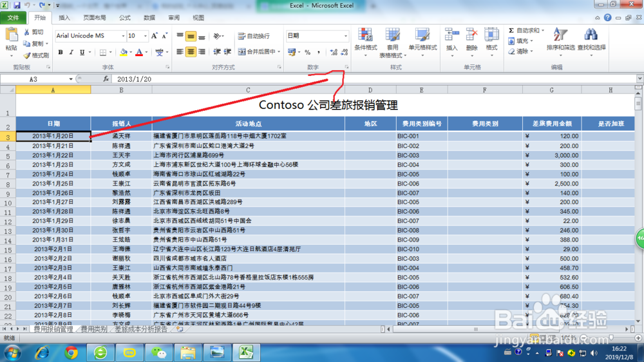Image resolution: width=644 pixels, height=362 pixels.
Task: Click the Paste icon in clipboard group
Action: [x=11, y=35]
